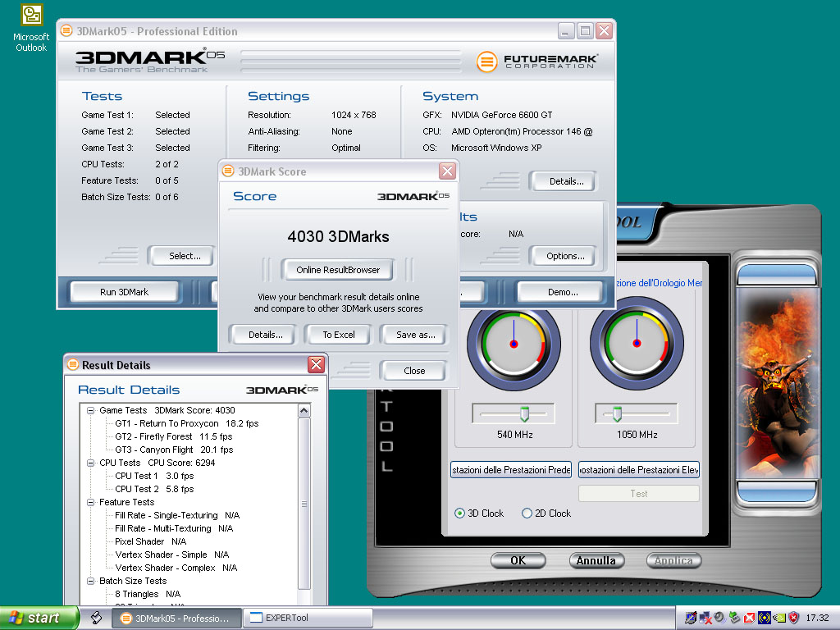Click the 540 MHz core clock slider
The width and height of the screenshot is (840, 630).
point(524,413)
